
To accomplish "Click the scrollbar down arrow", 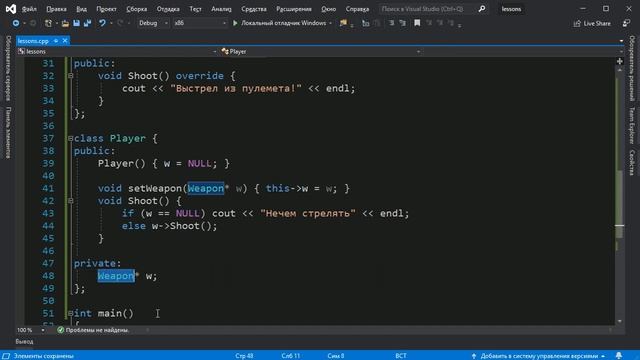I will click(x=620, y=321).
